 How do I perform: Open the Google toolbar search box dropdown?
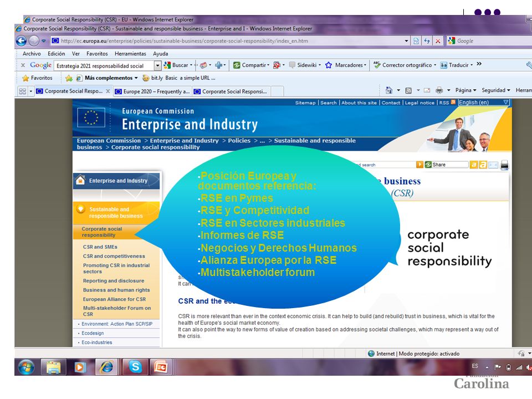point(157,65)
